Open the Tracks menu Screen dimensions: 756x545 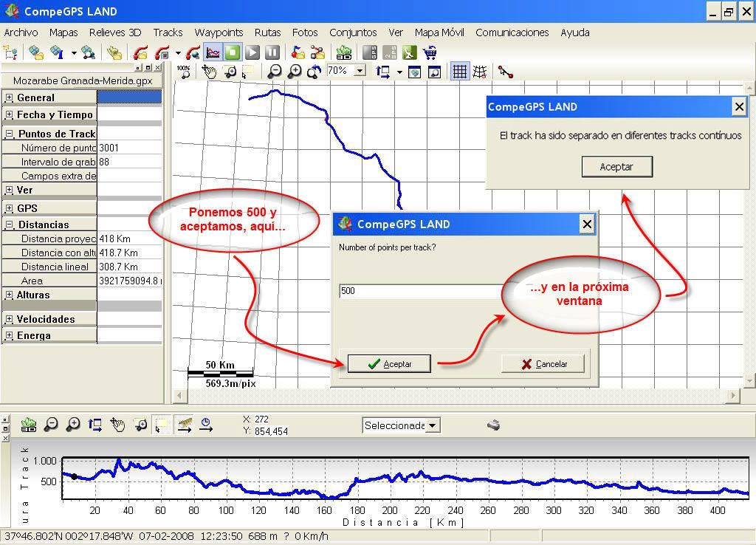(168, 32)
